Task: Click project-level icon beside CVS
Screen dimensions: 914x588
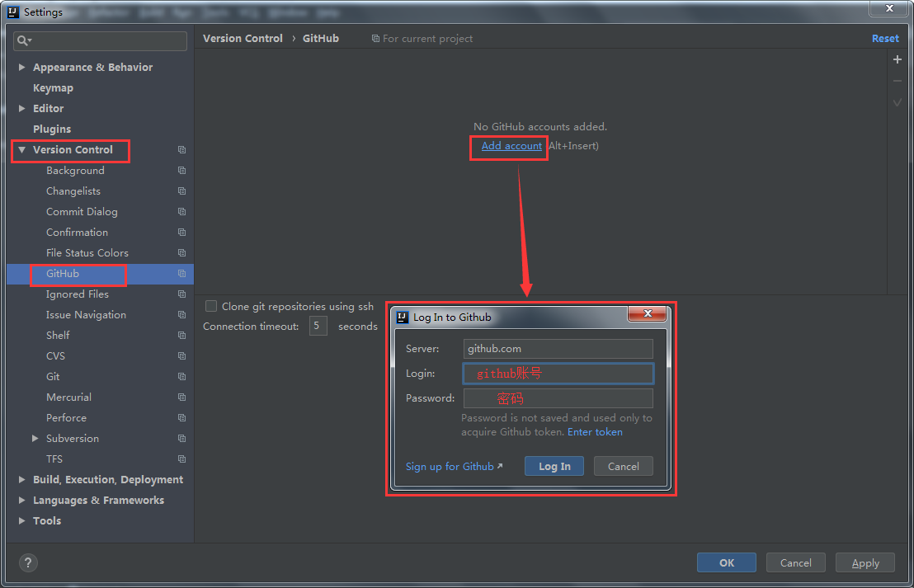Action: point(181,356)
